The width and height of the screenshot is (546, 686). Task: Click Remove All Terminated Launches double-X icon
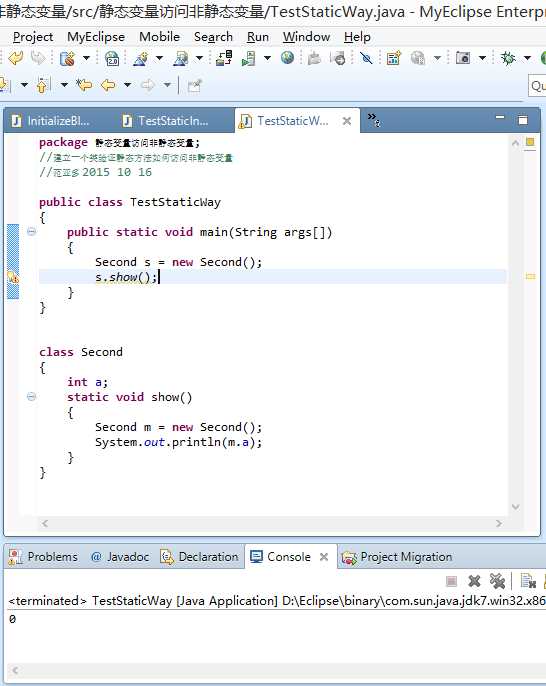click(x=497, y=581)
